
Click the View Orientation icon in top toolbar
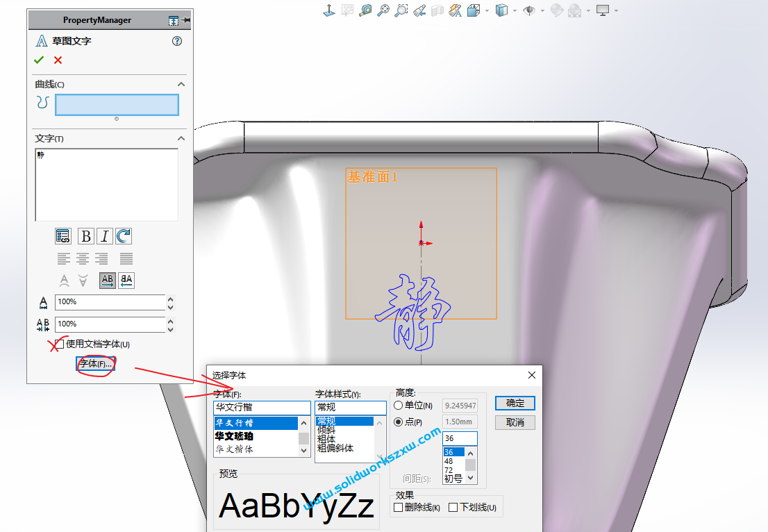pyautogui.click(x=473, y=10)
